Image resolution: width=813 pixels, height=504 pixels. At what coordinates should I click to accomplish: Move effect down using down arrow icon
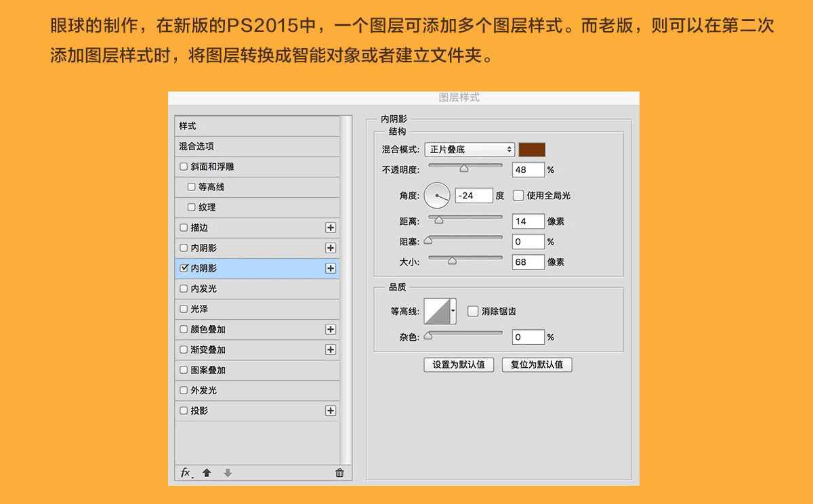[x=226, y=474]
